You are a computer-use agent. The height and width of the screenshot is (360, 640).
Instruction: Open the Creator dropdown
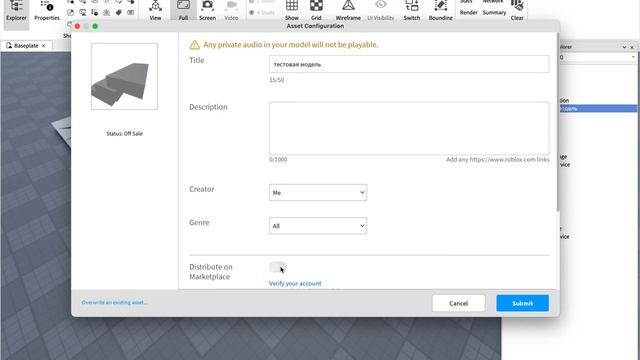318,193
